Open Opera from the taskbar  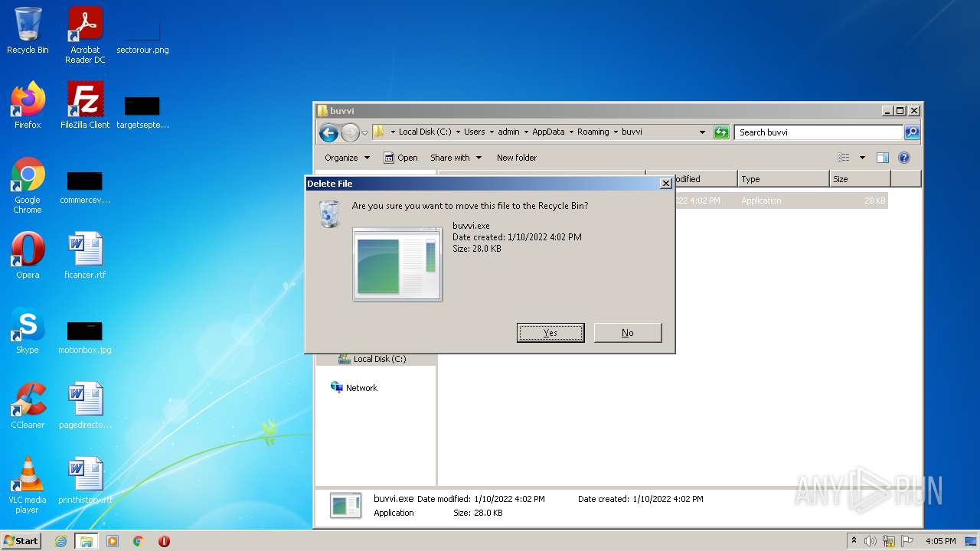[x=164, y=541]
